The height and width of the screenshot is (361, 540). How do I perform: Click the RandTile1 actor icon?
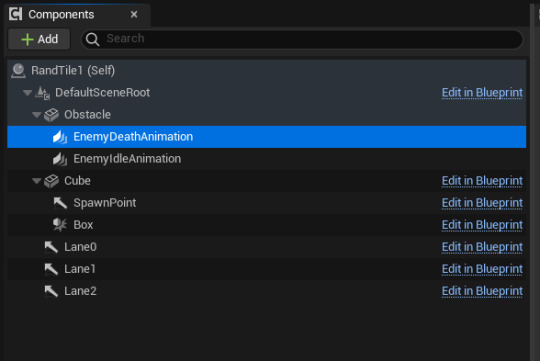(18, 70)
